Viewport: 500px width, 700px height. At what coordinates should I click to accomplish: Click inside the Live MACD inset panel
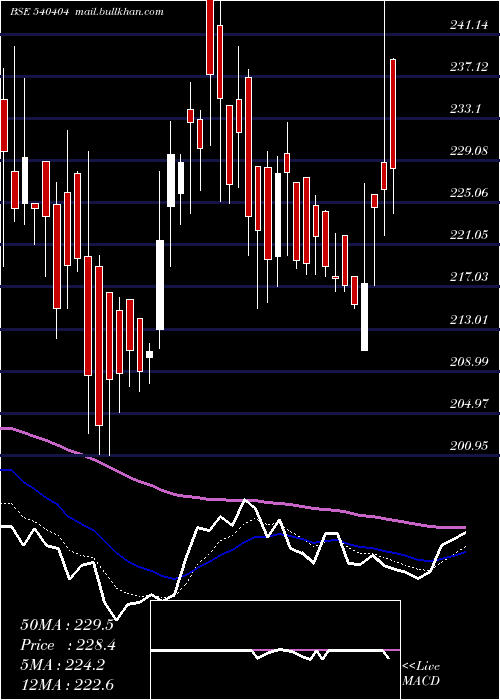275,650
